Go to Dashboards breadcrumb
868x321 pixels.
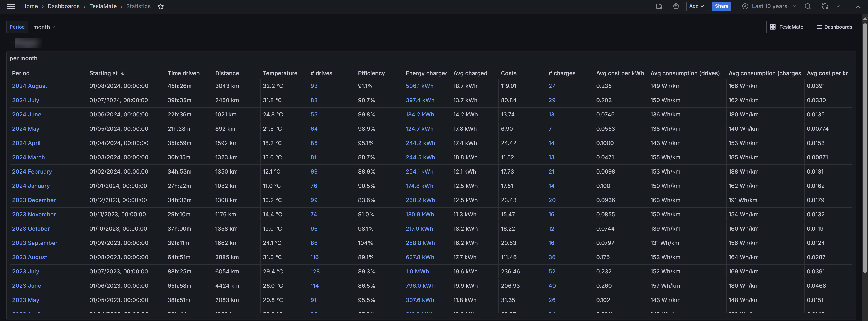(64, 6)
